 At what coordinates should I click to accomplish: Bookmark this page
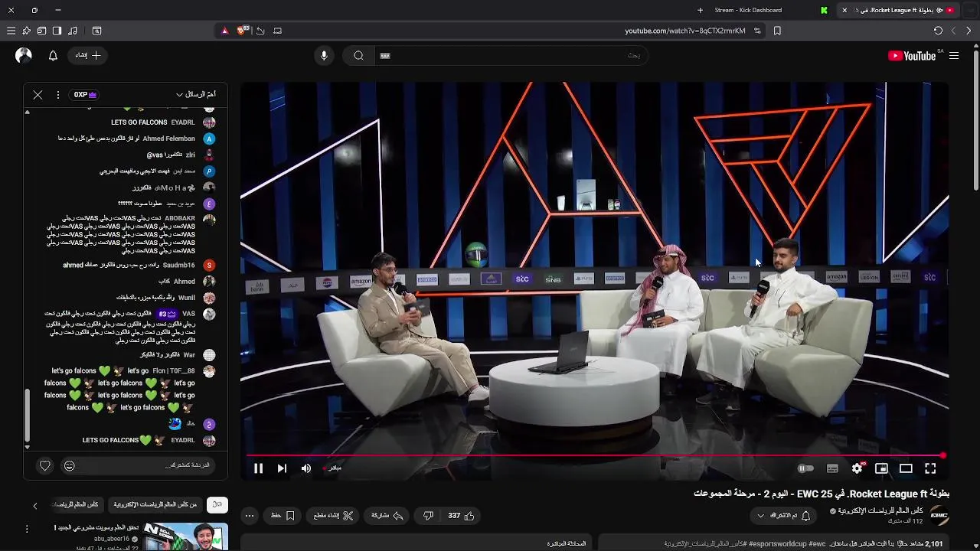tap(777, 31)
